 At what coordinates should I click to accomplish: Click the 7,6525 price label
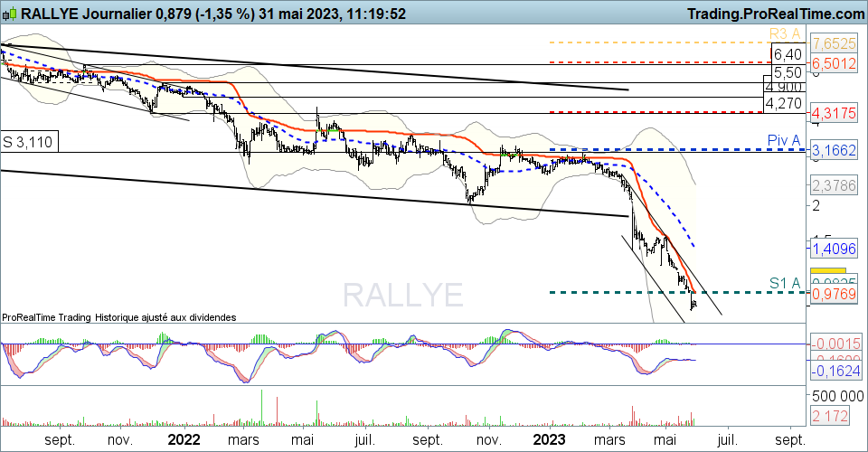click(x=834, y=43)
